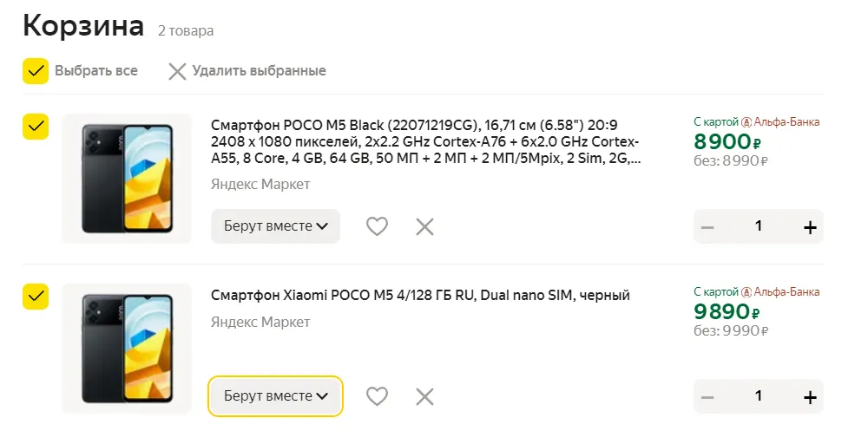Increase quantity of POCO M5 Black 64 GB
This screenshot has height=444, width=868.
coord(810,227)
